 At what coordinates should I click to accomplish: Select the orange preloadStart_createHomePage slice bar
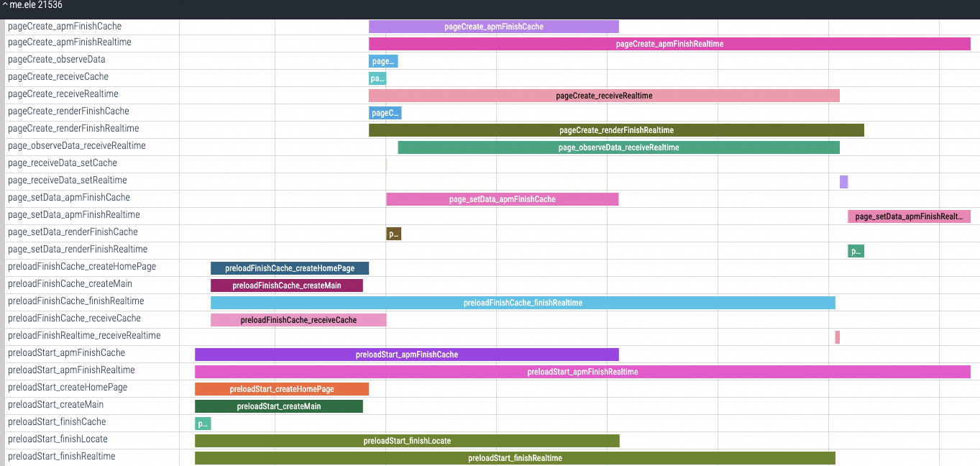click(281, 389)
